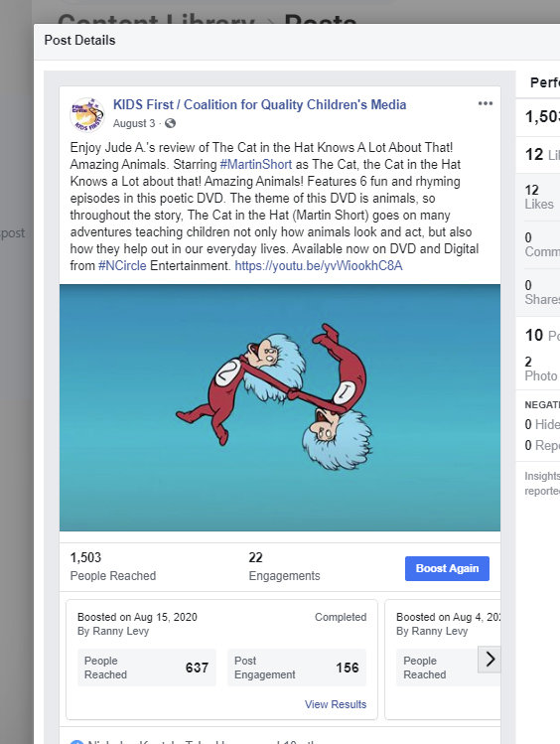
Task: Click the 12 Likes performance stat
Action: coord(539,197)
